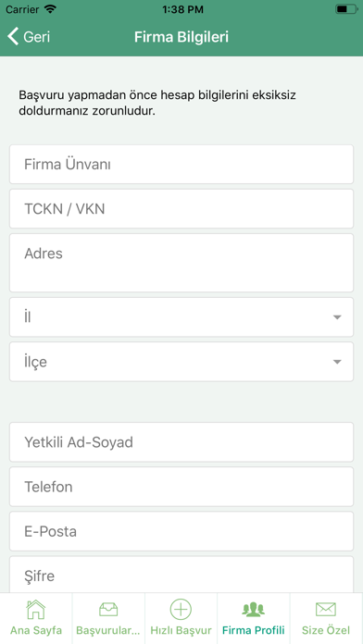Tap the back chevron arrow icon
The width and height of the screenshot is (363, 644).
click(13, 37)
